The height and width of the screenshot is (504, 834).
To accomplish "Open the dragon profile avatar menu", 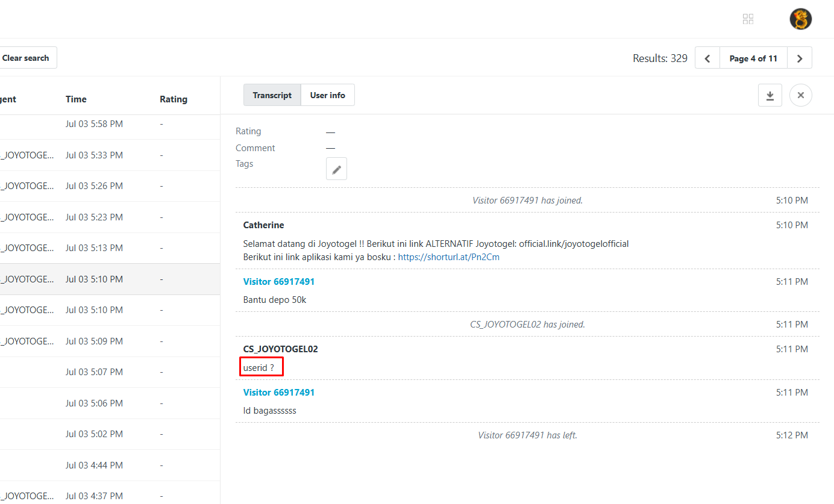I will tap(801, 19).
